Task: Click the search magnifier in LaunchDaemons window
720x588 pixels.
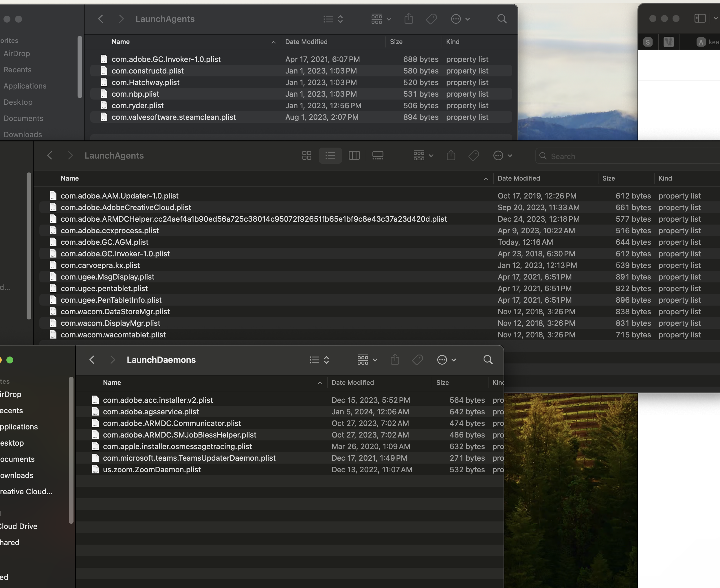Action: tap(488, 360)
